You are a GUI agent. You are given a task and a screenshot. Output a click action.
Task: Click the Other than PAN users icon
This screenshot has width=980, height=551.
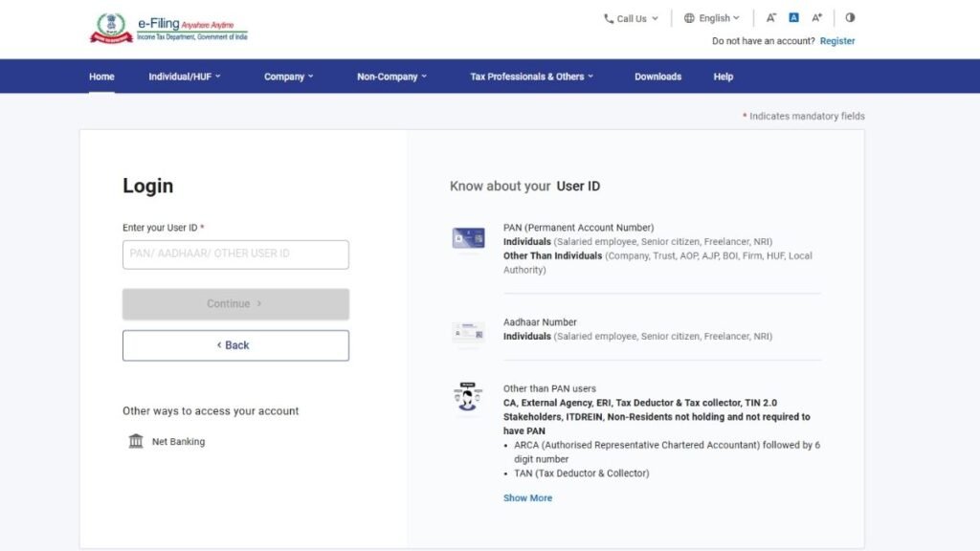(x=468, y=398)
